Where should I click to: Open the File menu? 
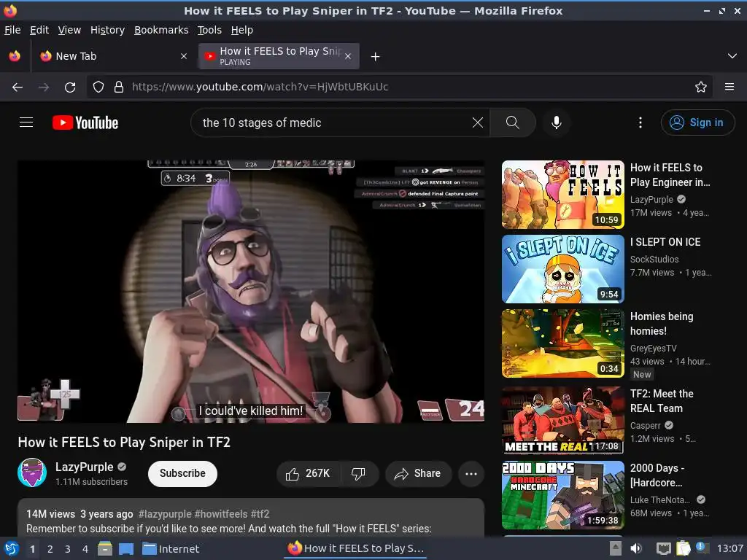[x=12, y=30]
